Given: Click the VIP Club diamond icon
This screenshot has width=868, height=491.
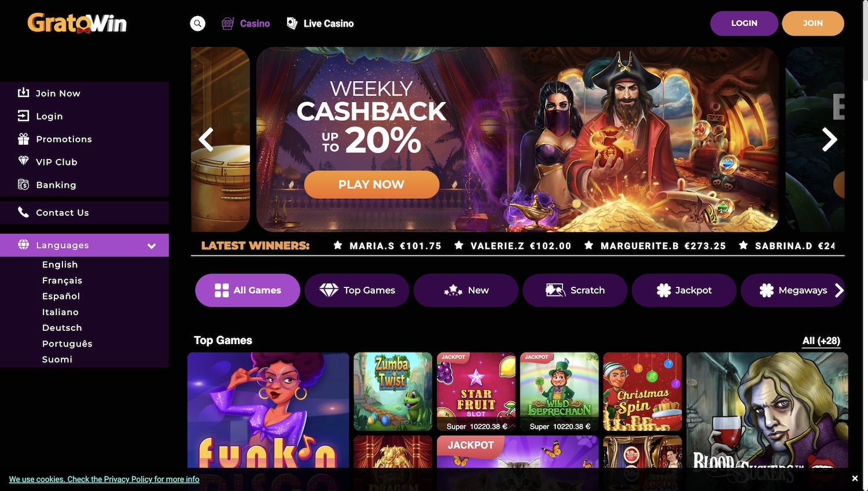Looking at the screenshot, I should (x=23, y=161).
